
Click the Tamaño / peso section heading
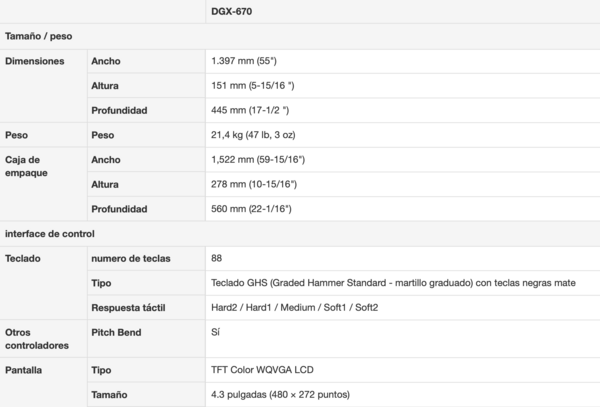coord(38,36)
